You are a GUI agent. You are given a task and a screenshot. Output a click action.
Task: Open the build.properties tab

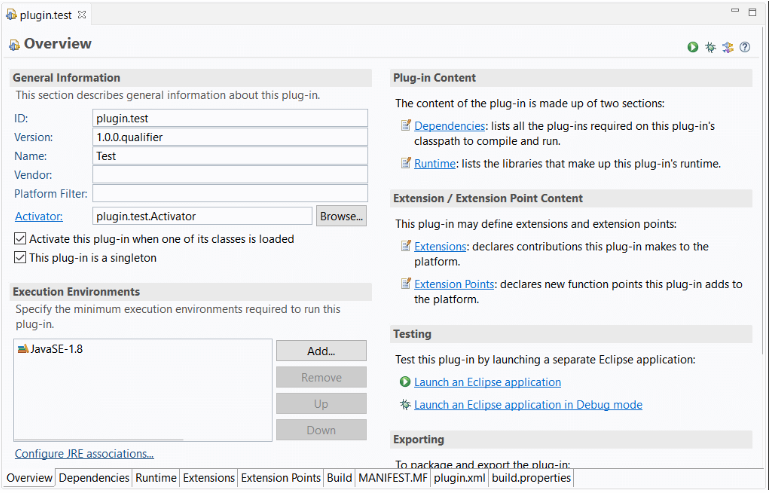click(x=531, y=478)
